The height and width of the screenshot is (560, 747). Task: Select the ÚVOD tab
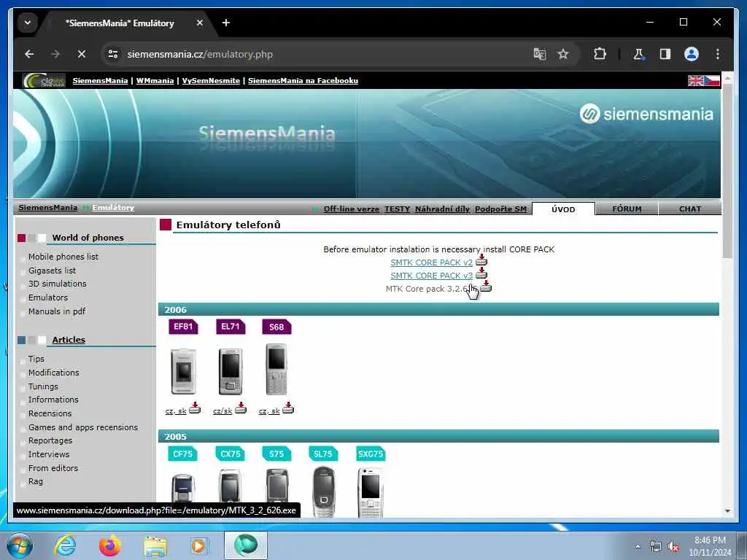tap(563, 209)
